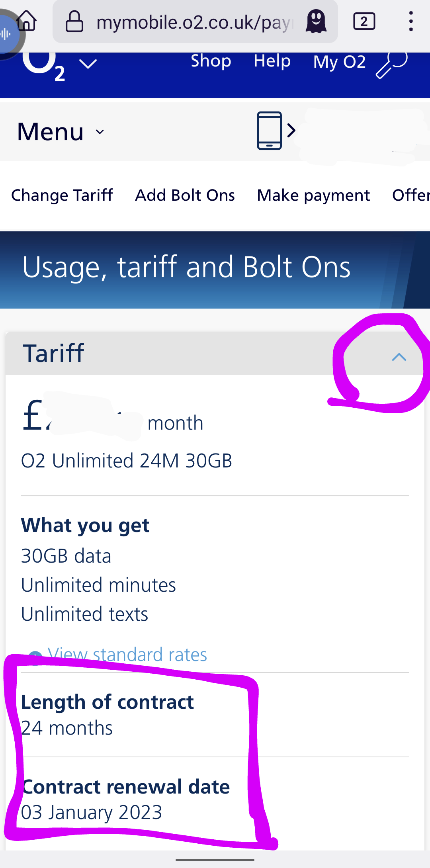Open the Help menu item
430x868 pixels.
(272, 61)
